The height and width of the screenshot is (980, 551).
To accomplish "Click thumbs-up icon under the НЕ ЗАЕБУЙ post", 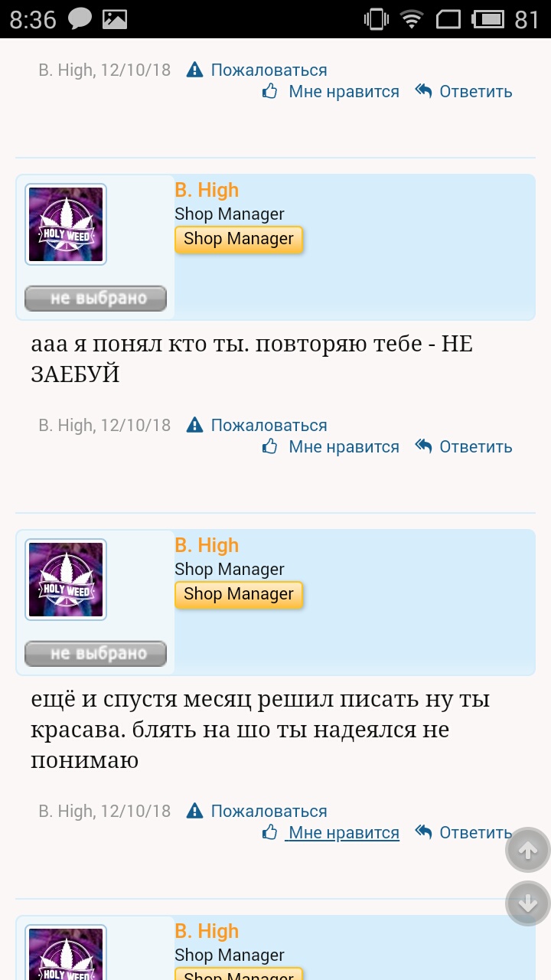I will pos(269,446).
